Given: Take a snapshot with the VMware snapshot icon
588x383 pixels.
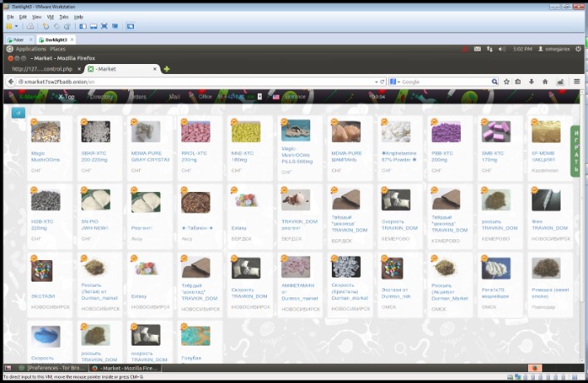Looking at the screenshot, I should (46, 27).
